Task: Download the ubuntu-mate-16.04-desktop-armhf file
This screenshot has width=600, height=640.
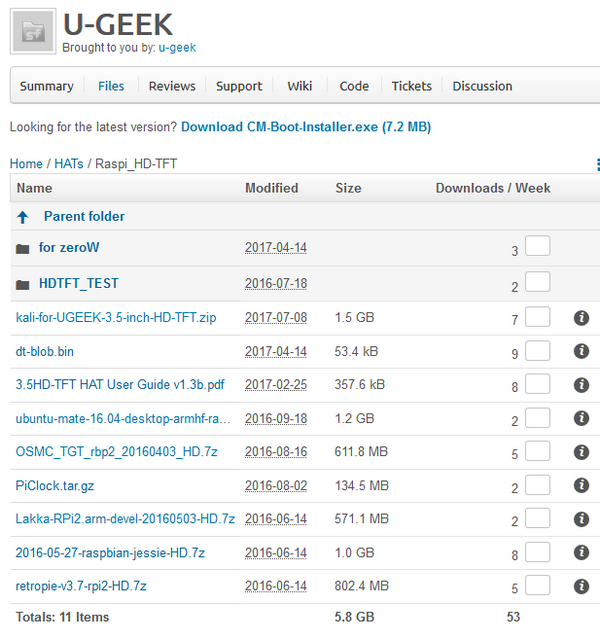Action: (123, 419)
